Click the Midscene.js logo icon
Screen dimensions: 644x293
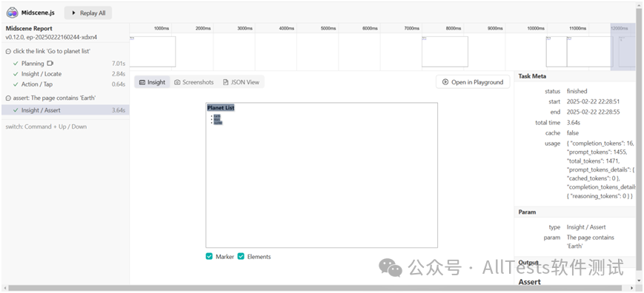coord(13,13)
